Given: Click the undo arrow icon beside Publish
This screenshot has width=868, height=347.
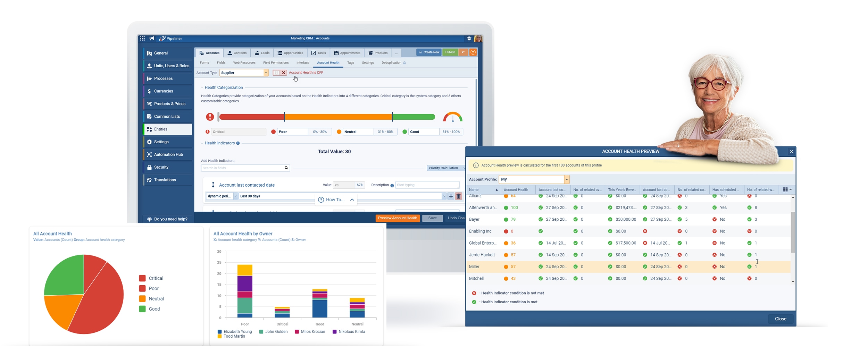Looking at the screenshot, I should [x=463, y=52].
